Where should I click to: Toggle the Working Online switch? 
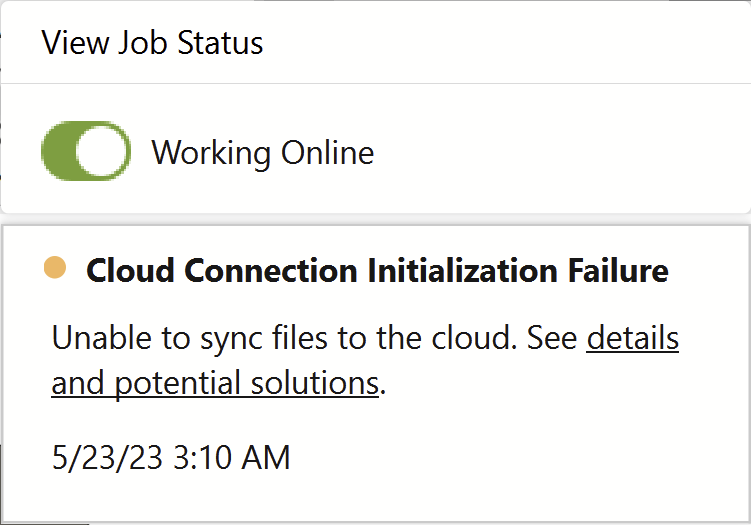[86, 152]
